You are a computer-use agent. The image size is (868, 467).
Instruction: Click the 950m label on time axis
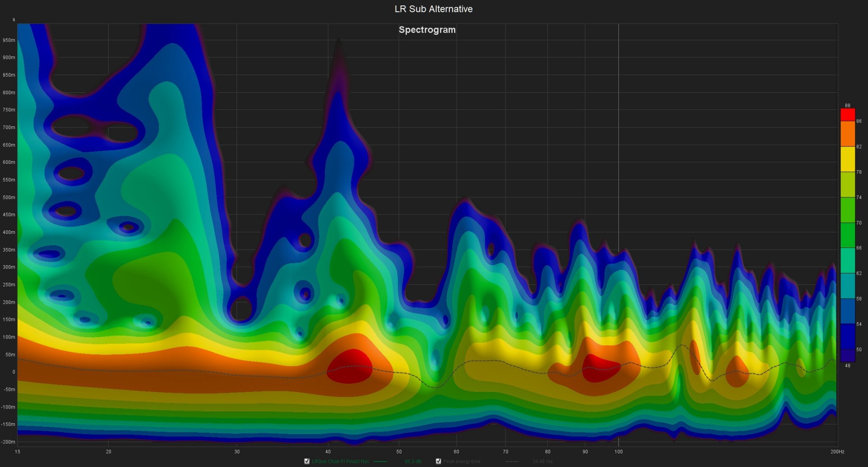pyautogui.click(x=9, y=40)
